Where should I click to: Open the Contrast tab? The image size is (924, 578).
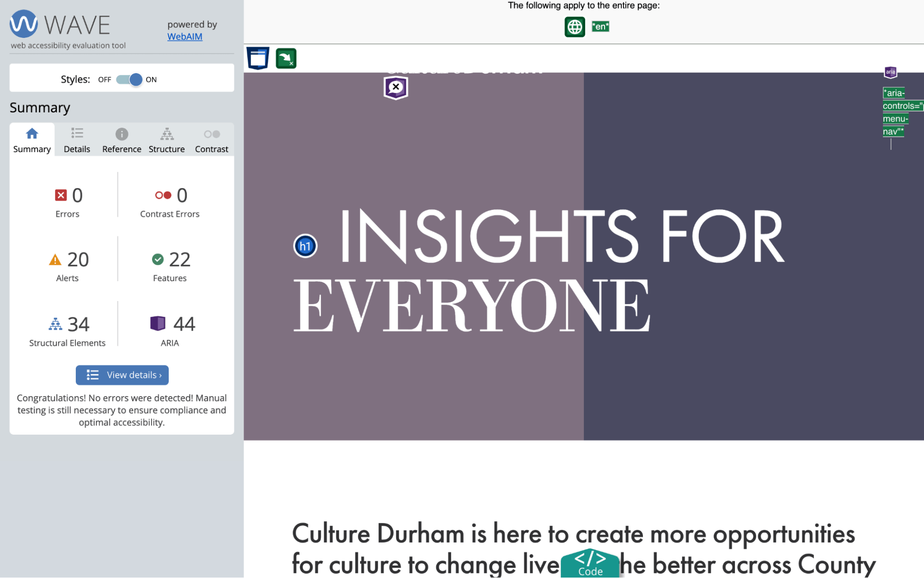pos(211,140)
